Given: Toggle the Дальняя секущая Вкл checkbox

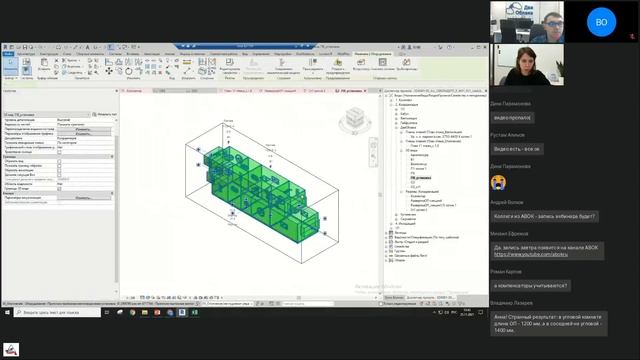Looking at the screenshot, I should [x=59, y=175].
